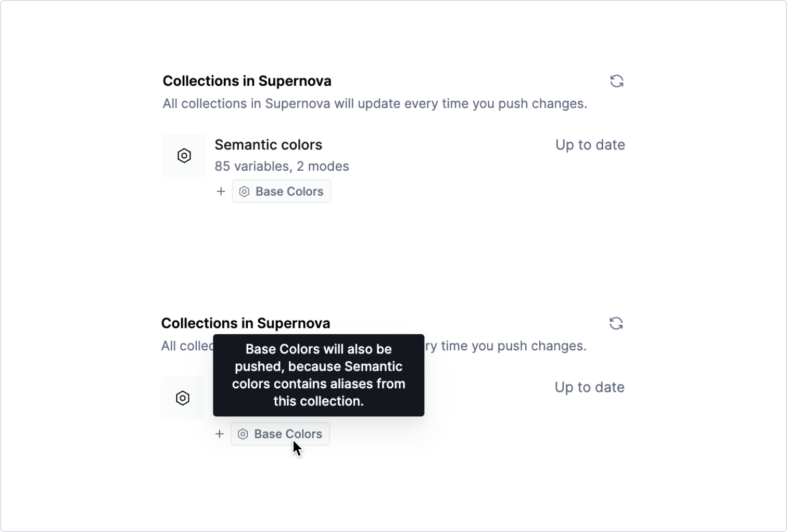Screen dimensions: 787x532
Task: Click the fully visible All collections description text
Action: point(375,104)
